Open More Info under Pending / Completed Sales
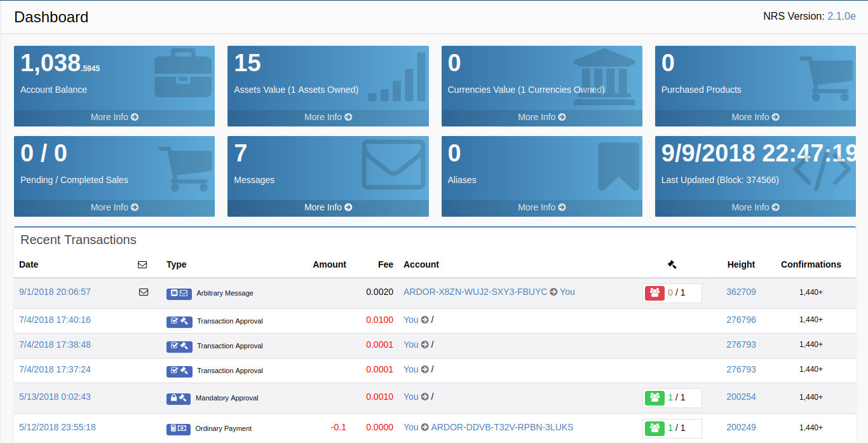868x443 pixels. click(114, 207)
